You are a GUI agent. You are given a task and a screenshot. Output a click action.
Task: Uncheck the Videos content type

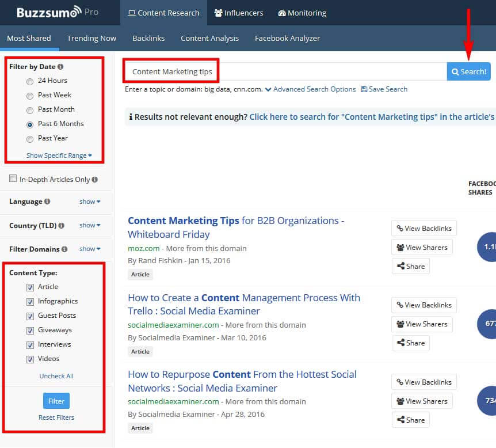pyautogui.click(x=30, y=359)
